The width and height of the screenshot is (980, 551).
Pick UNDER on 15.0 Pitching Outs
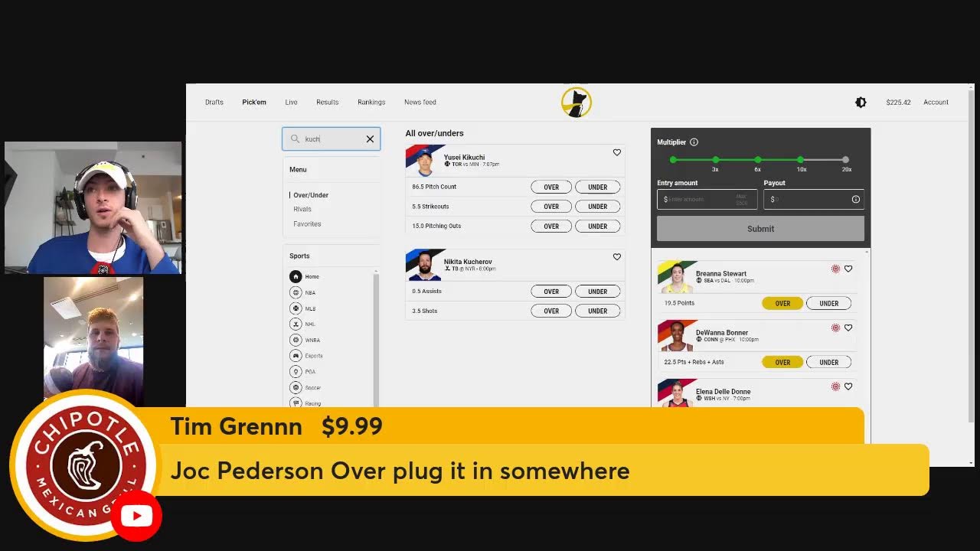click(x=598, y=226)
